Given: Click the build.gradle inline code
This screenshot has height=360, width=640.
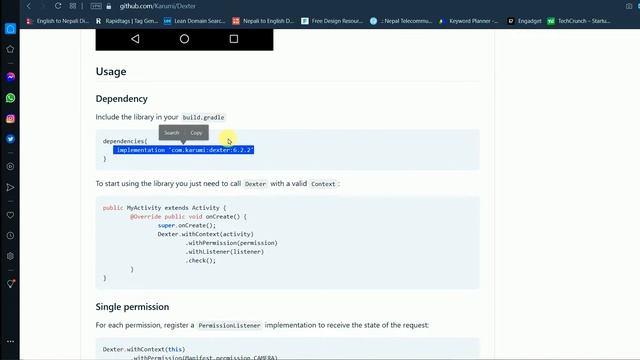Looking at the screenshot, I should pos(203,118).
